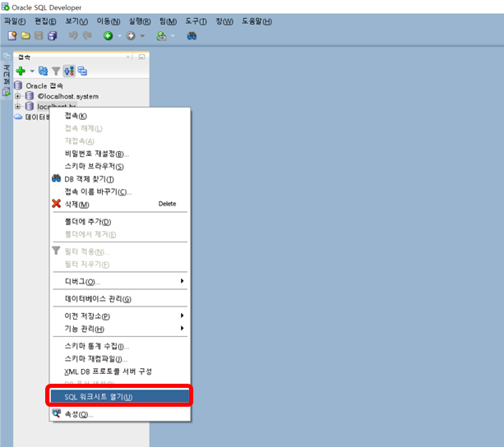Open the 이동(N) menu

tap(109, 21)
